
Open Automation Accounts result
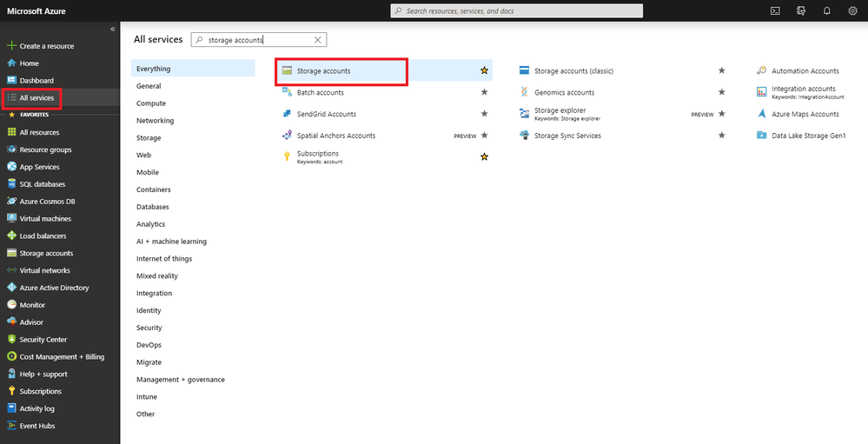click(805, 71)
